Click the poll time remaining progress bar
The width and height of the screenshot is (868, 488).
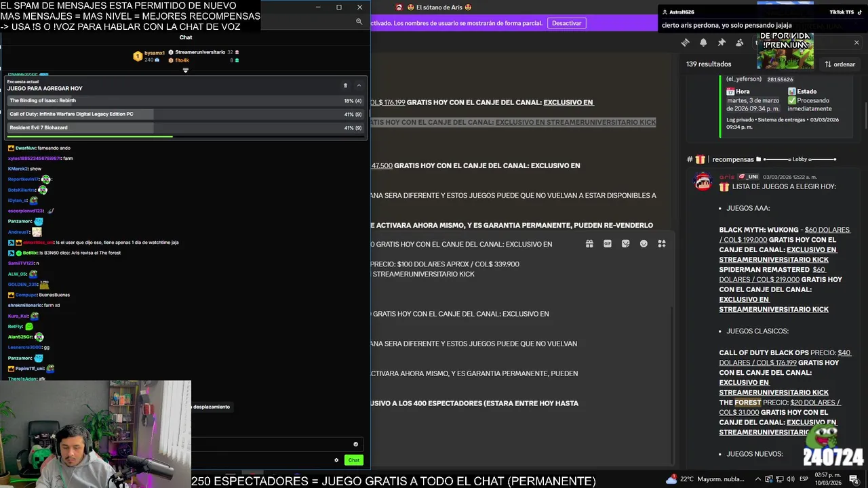[185, 136]
